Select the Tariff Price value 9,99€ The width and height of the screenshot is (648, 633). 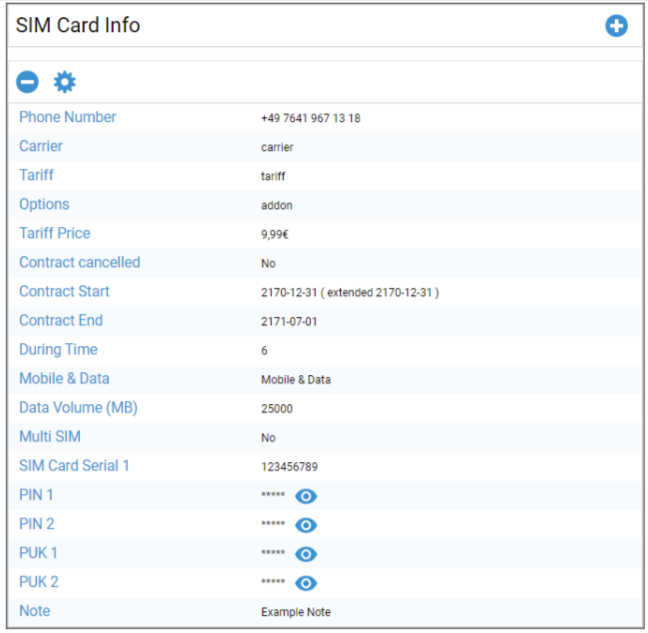277,234
